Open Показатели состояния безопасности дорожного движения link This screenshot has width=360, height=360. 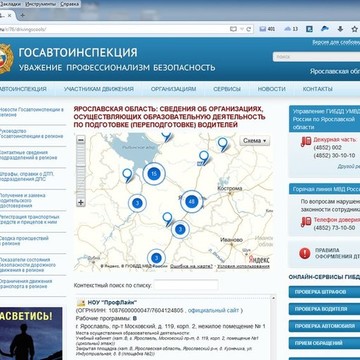[28, 265]
